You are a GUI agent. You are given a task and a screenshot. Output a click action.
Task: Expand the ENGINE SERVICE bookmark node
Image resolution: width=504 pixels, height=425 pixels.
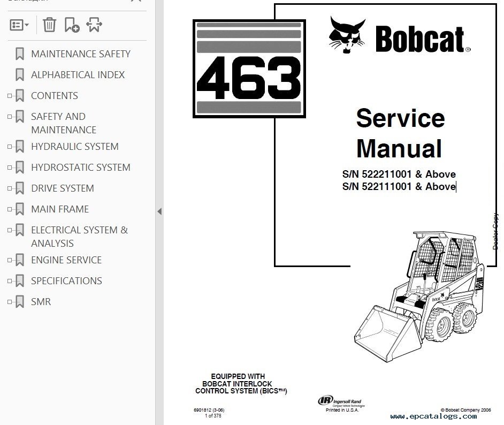(x=9, y=260)
